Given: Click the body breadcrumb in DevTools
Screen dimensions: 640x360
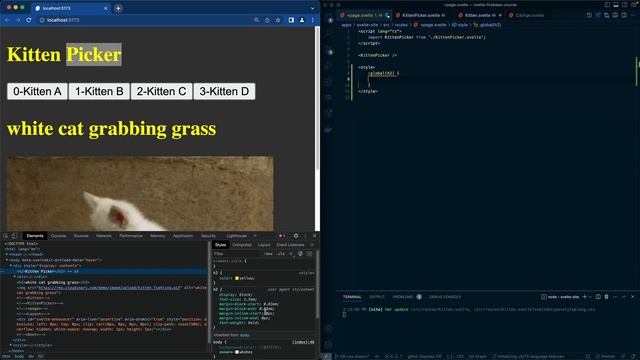Looking at the screenshot, I should [x=19, y=356].
